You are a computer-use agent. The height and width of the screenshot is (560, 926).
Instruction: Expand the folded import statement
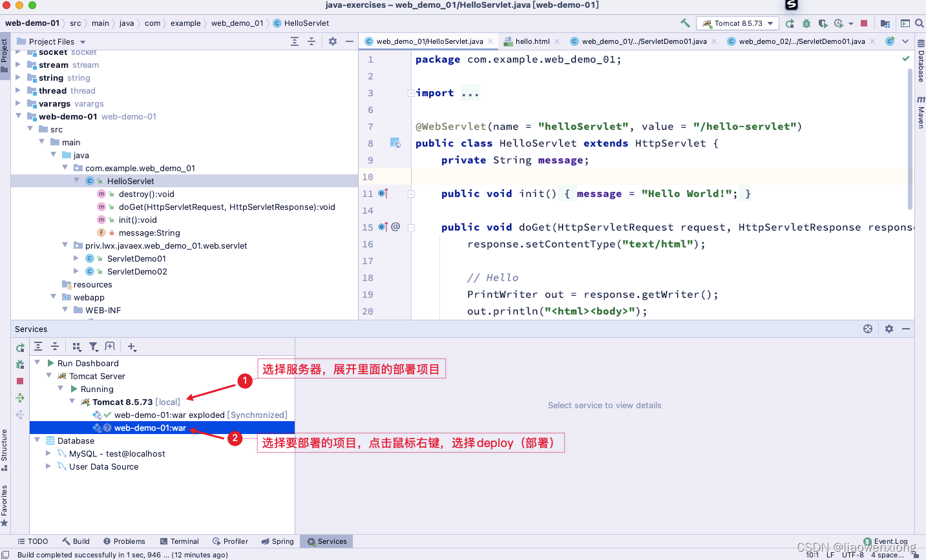[411, 93]
